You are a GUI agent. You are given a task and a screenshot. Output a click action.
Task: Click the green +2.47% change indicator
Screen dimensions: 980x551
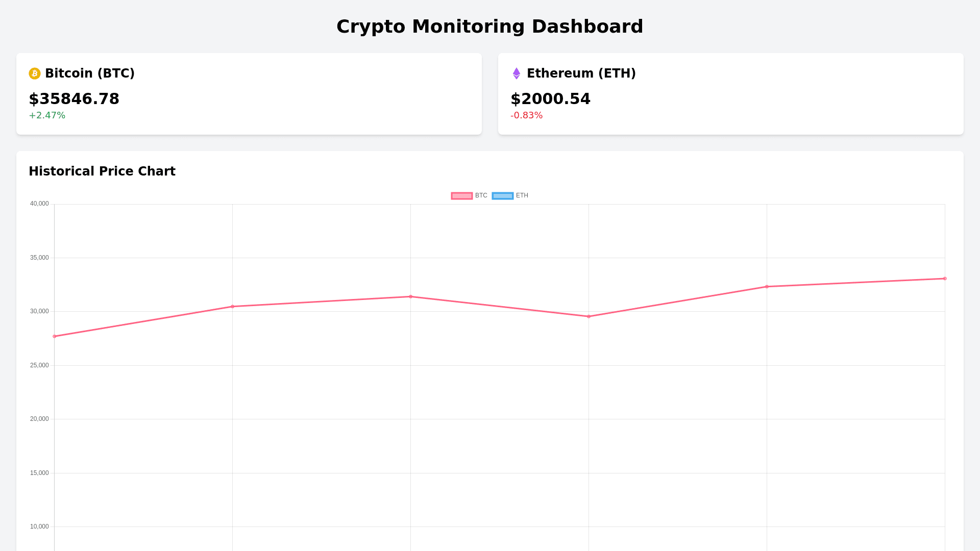point(47,115)
